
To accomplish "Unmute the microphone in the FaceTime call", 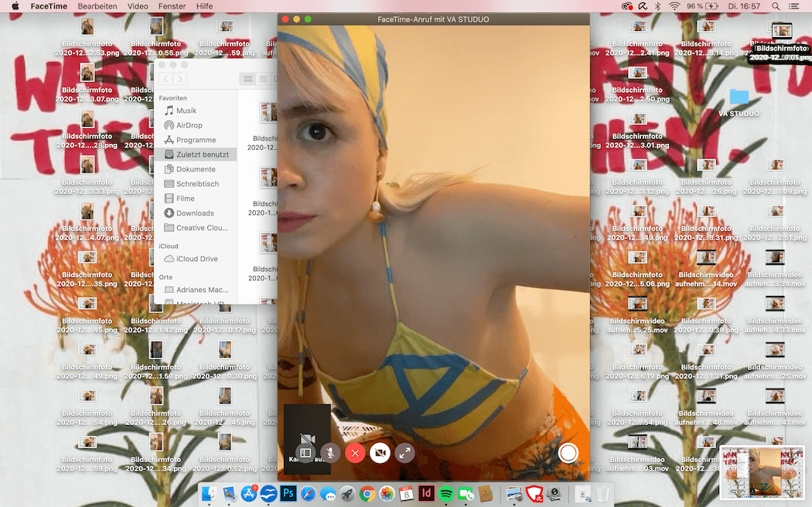I will [x=330, y=453].
